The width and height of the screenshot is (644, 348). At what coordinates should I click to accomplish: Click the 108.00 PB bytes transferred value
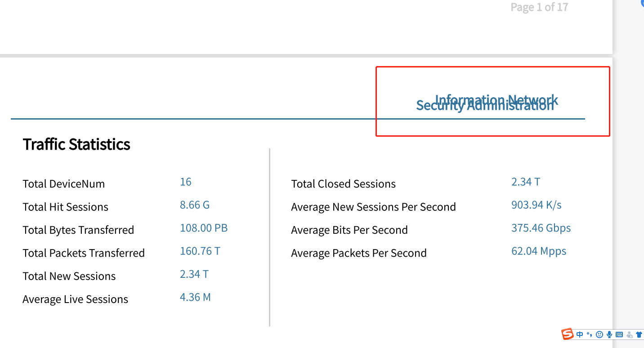[x=204, y=228]
